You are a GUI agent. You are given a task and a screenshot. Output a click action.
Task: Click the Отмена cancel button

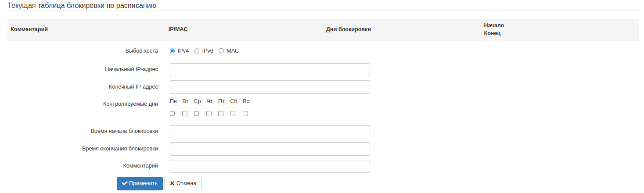click(x=183, y=183)
